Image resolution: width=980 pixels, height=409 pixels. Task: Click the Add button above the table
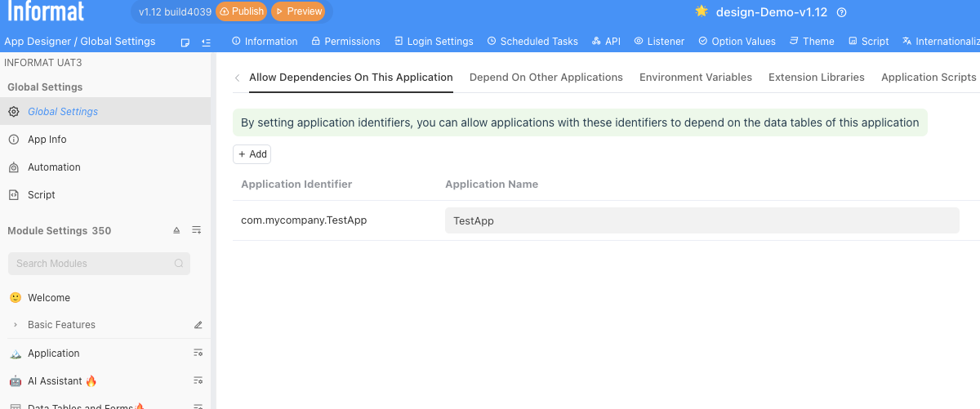point(252,154)
